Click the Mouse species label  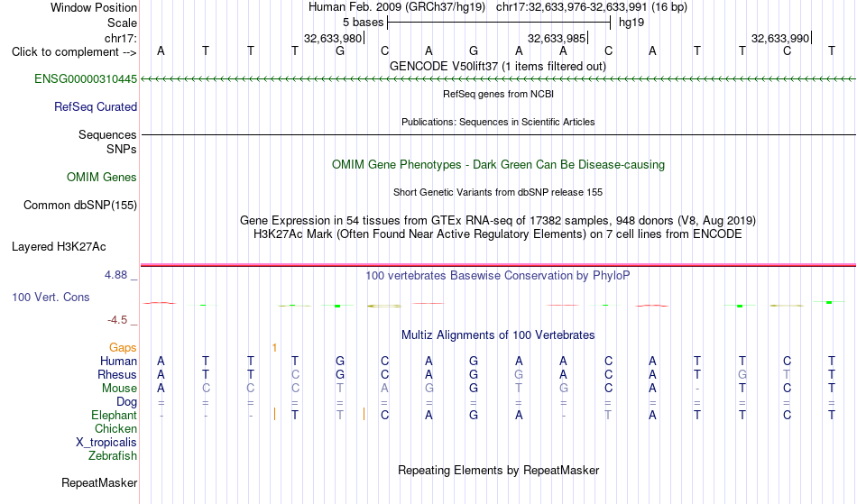[x=119, y=389]
